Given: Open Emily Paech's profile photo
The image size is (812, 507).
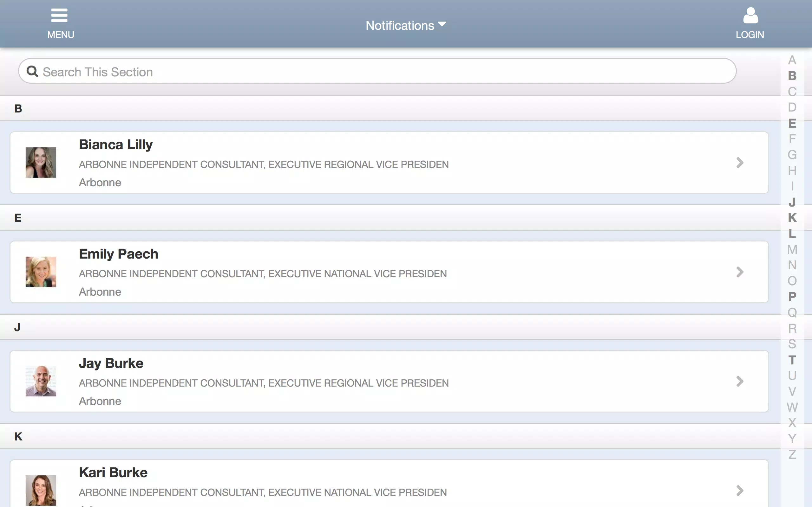Looking at the screenshot, I should point(41,272).
